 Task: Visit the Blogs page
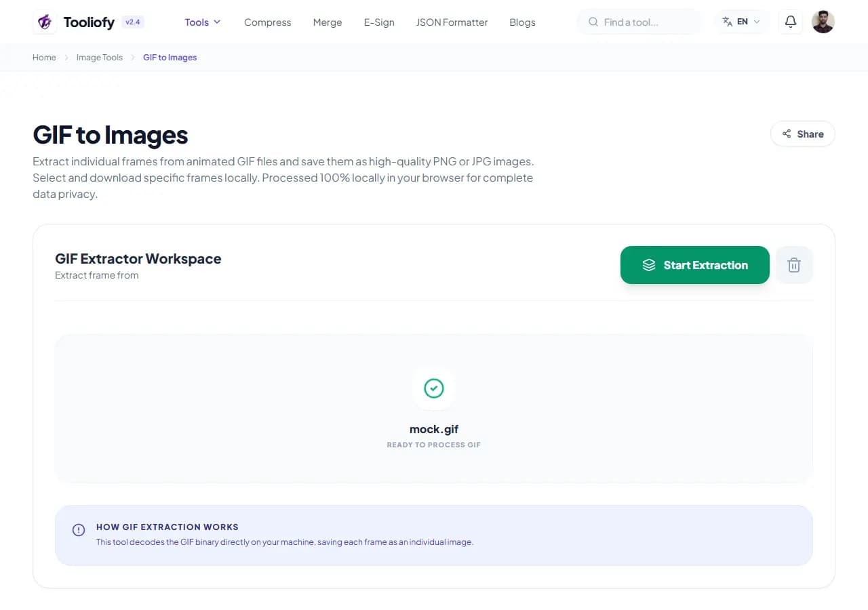coord(522,22)
